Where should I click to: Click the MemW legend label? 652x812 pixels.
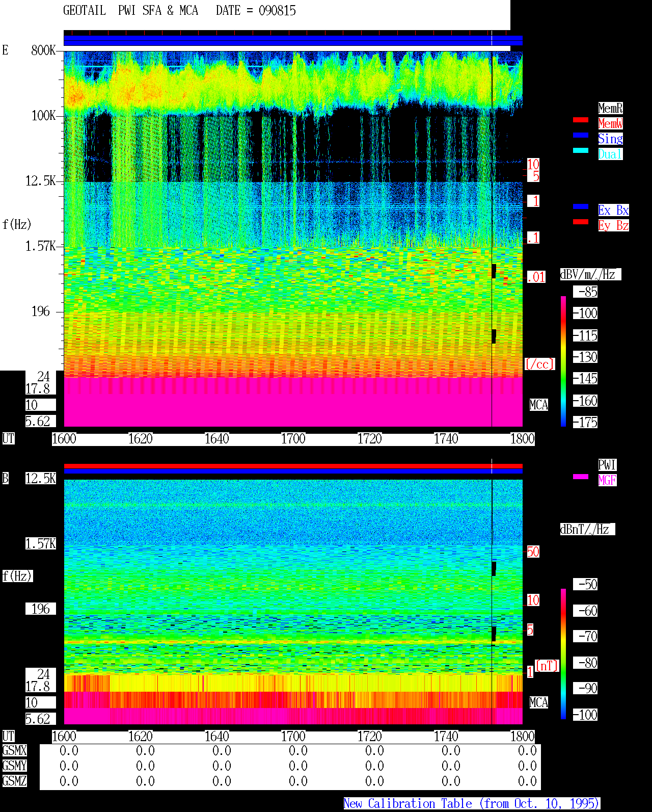(610, 123)
